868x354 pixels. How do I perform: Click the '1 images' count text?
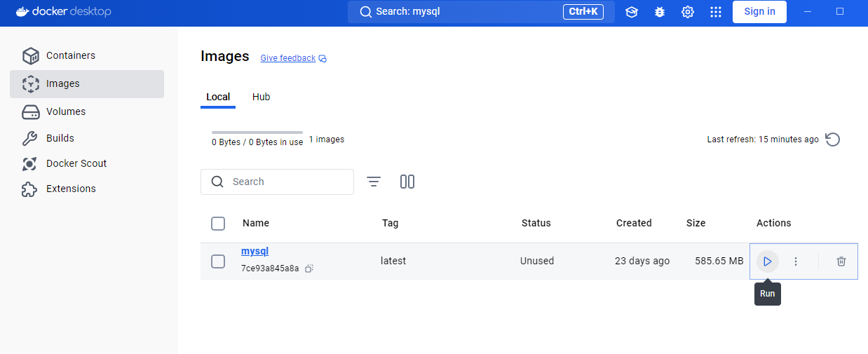[327, 139]
